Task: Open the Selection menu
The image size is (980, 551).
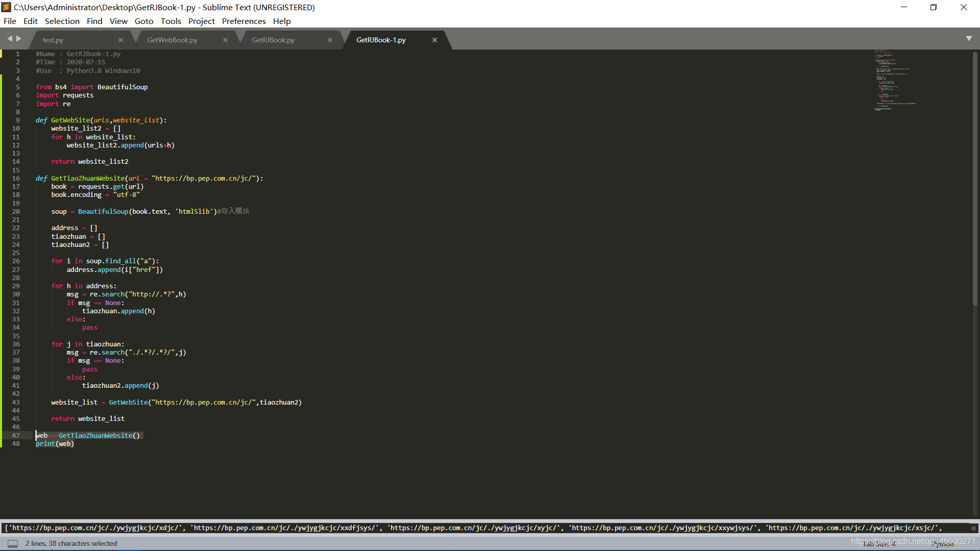Action: 62,21
